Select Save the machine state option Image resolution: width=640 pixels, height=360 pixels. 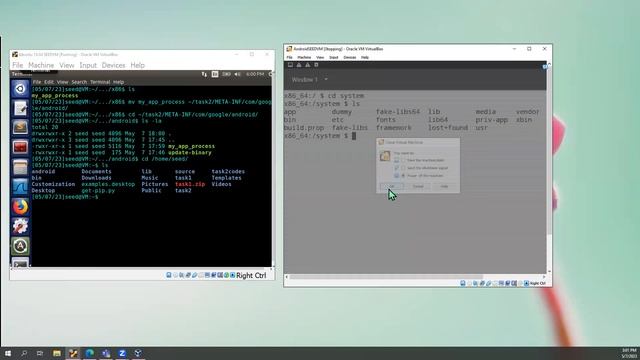(x=423, y=160)
